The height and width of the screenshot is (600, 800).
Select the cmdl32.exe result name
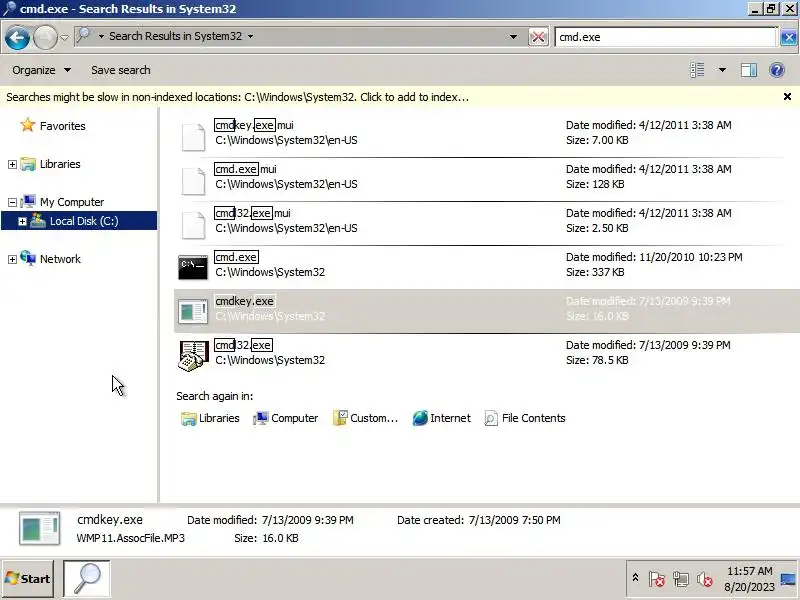pos(243,345)
